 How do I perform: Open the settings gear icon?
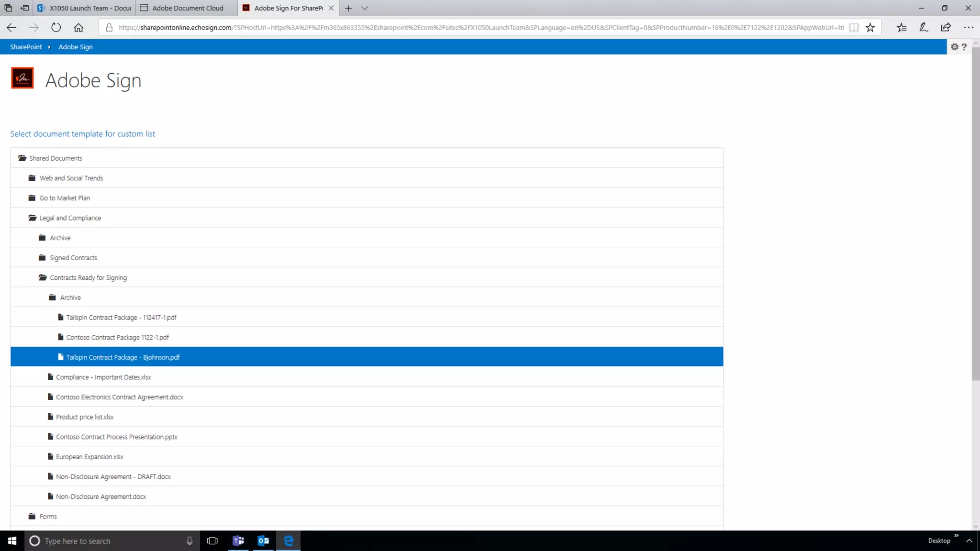(x=954, y=47)
